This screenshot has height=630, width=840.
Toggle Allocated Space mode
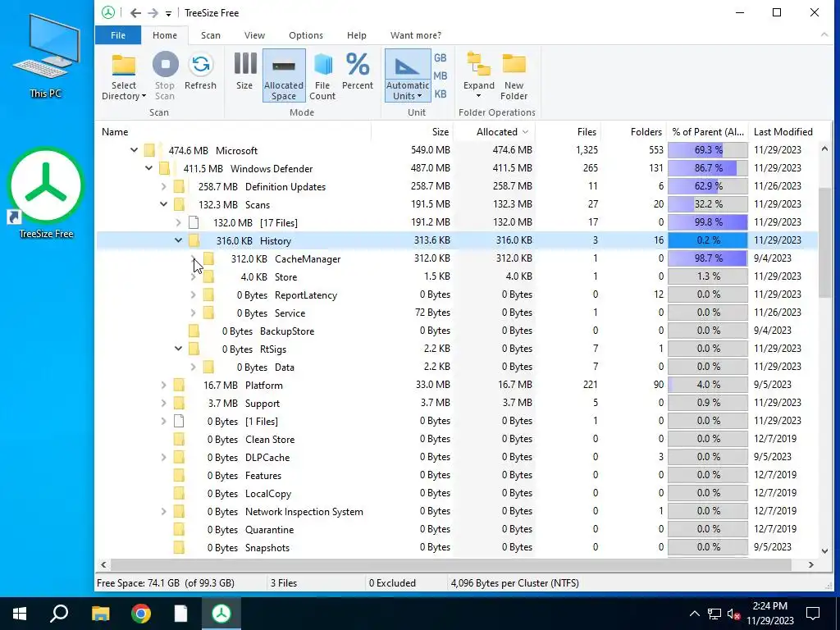pos(284,75)
